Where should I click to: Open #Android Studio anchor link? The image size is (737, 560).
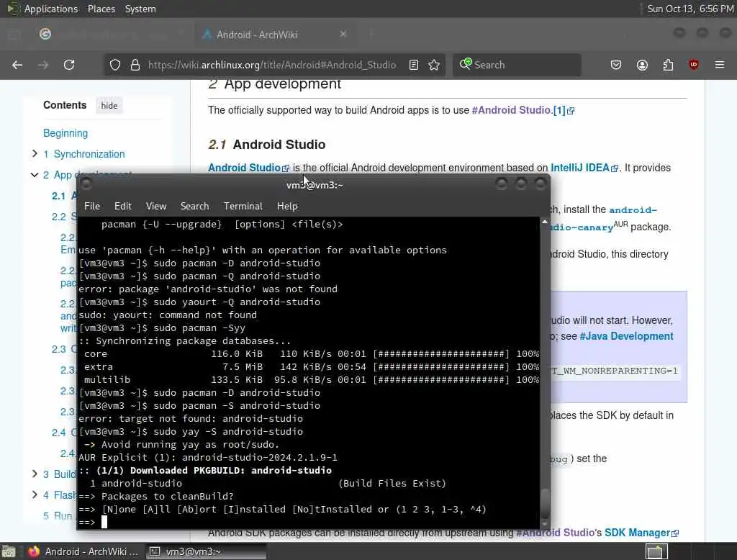(x=512, y=110)
